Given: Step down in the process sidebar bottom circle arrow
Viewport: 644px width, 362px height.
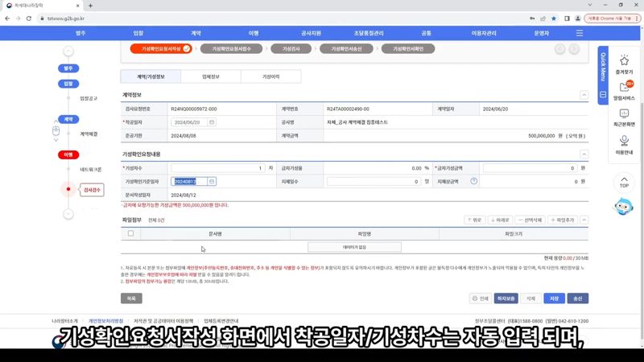Looking at the screenshot, I should coord(68,214).
